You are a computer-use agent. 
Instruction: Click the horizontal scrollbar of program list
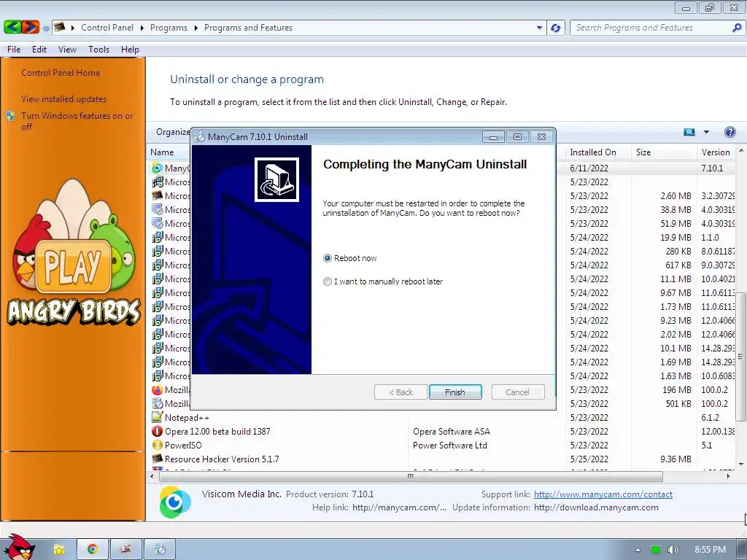411,476
